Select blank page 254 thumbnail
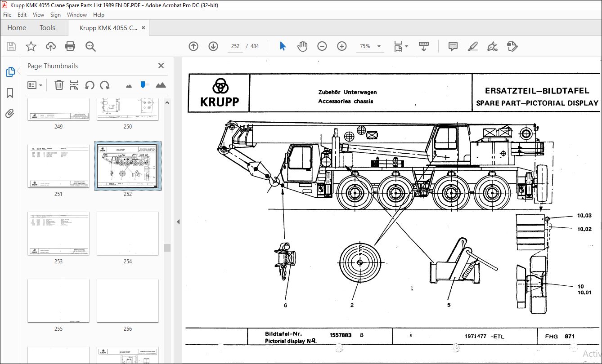The height and width of the screenshot is (364, 602). (128, 233)
